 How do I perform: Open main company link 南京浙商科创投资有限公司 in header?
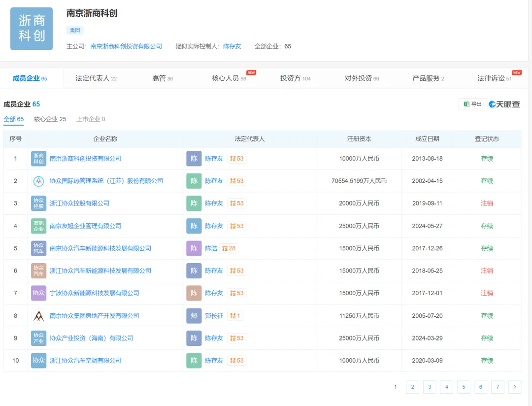click(x=126, y=46)
